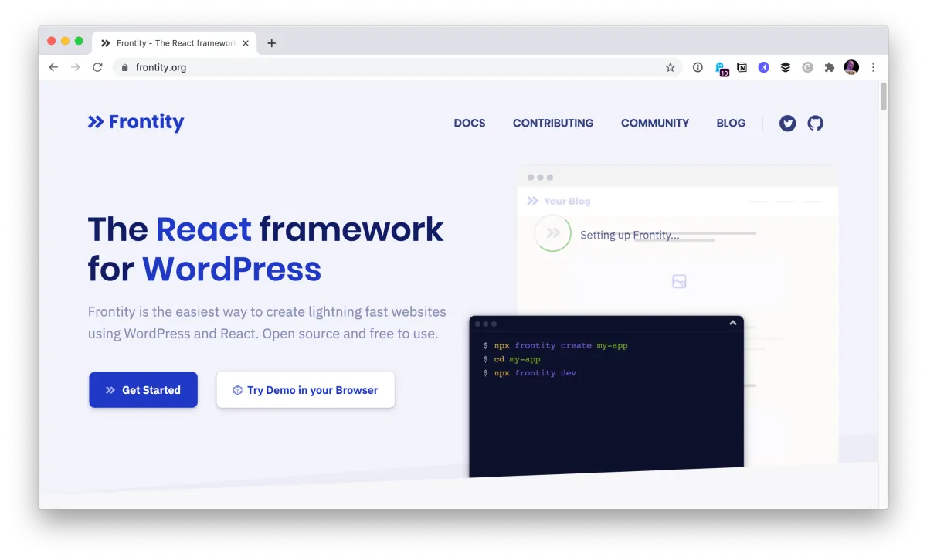
Task: Open Frontity's Twitter profile icon
Action: tap(787, 123)
